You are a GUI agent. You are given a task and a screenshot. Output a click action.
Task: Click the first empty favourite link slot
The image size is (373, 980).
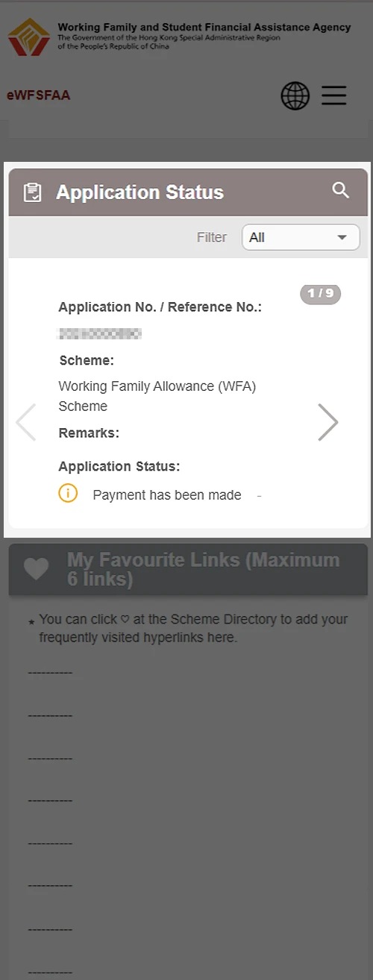tap(50, 673)
